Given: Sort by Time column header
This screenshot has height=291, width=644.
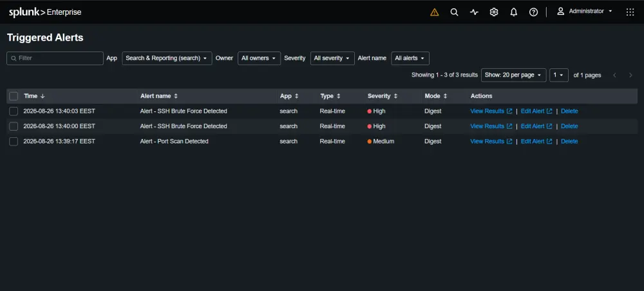Looking at the screenshot, I should pos(34,96).
